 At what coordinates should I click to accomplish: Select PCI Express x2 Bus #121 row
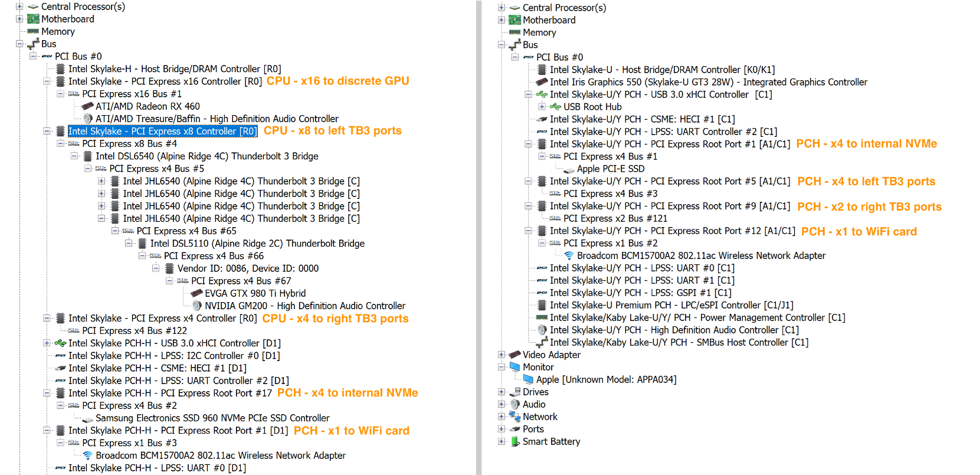tap(616, 218)
